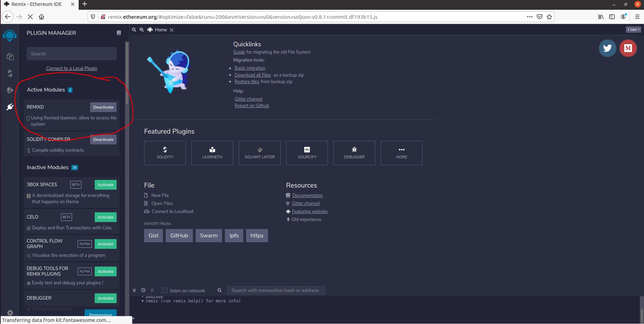Collapse the terminal with double-chevron icon
This screenshot has height=324, width=644.
pyautogui.click(x=134, y=290)
